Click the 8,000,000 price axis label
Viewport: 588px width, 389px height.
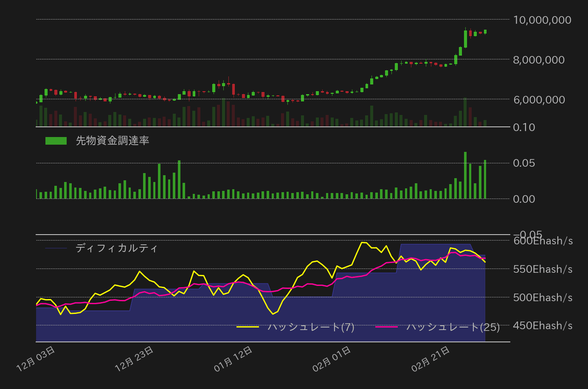539,60
